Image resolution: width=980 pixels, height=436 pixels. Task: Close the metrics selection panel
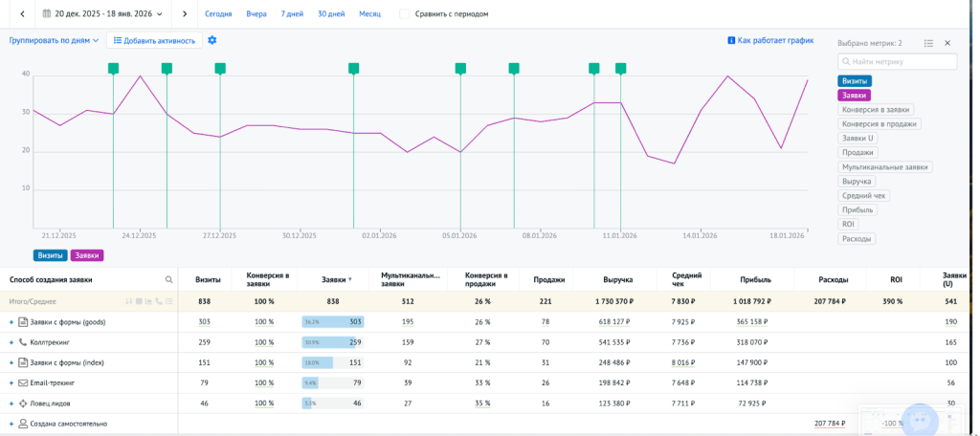click(947, 43)
